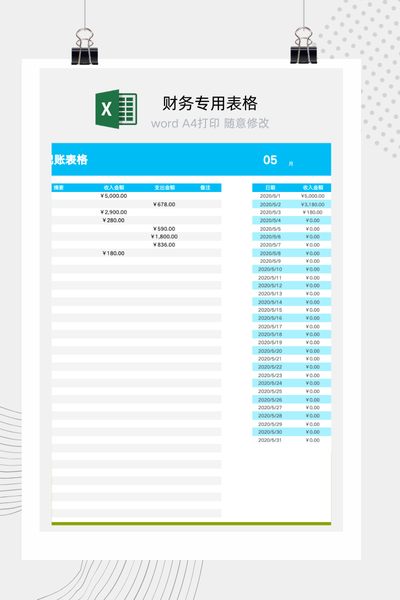Select the 摘要 column header
This screenshot has width=400, height=600.
click(x=58, y=188)
